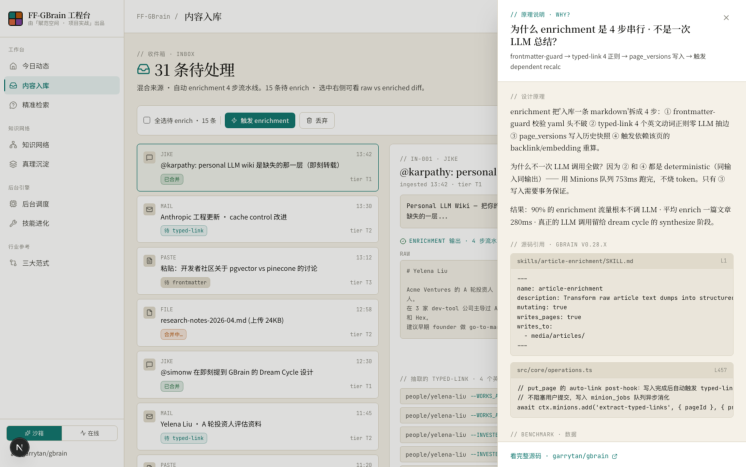The width and height of the screenshot is (746, 467).
Task: Open 看完整源码 link in panel footer
Action: click(x=525, y=456)
